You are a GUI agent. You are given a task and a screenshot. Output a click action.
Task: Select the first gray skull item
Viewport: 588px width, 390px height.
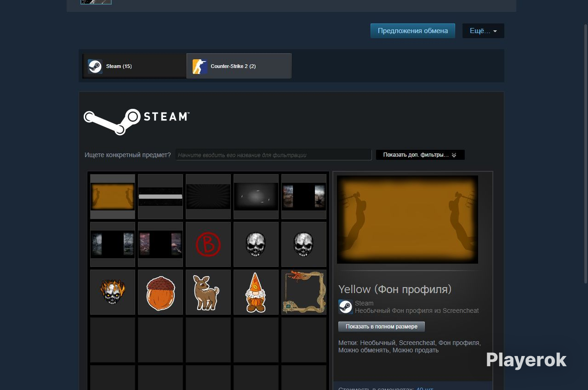(256, 244)
